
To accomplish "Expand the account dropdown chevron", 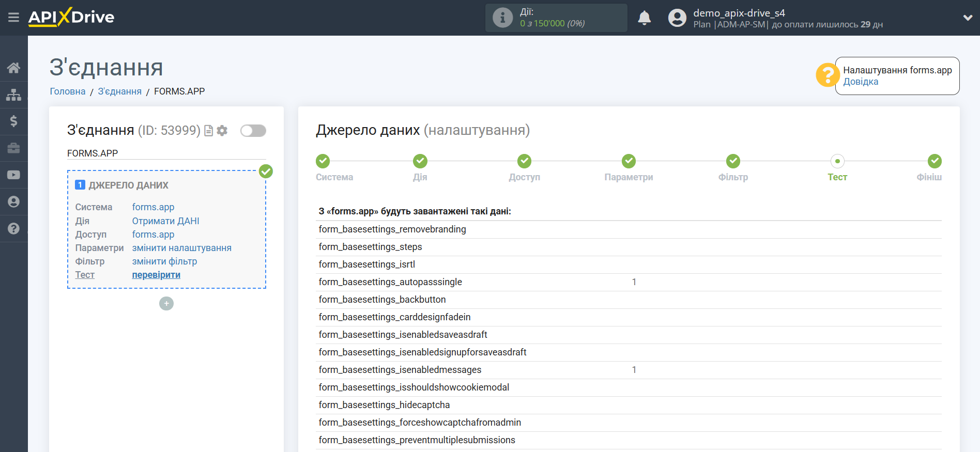I will (x=968, y=18).
